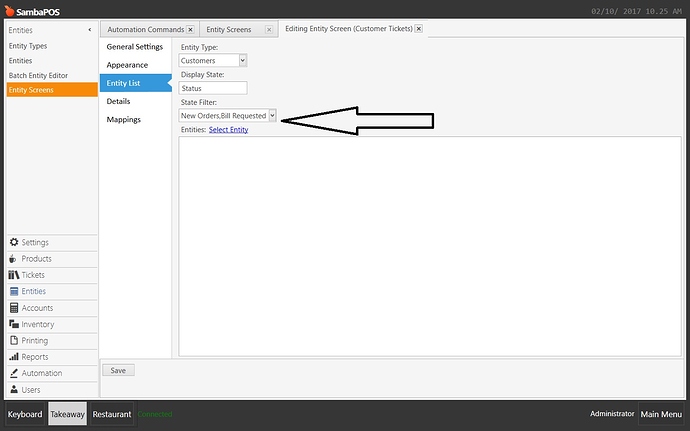This screenshot has width=690, height=431.
Task: Collapse the Entities sidebar panel arrow
Action: click(90, 30)
